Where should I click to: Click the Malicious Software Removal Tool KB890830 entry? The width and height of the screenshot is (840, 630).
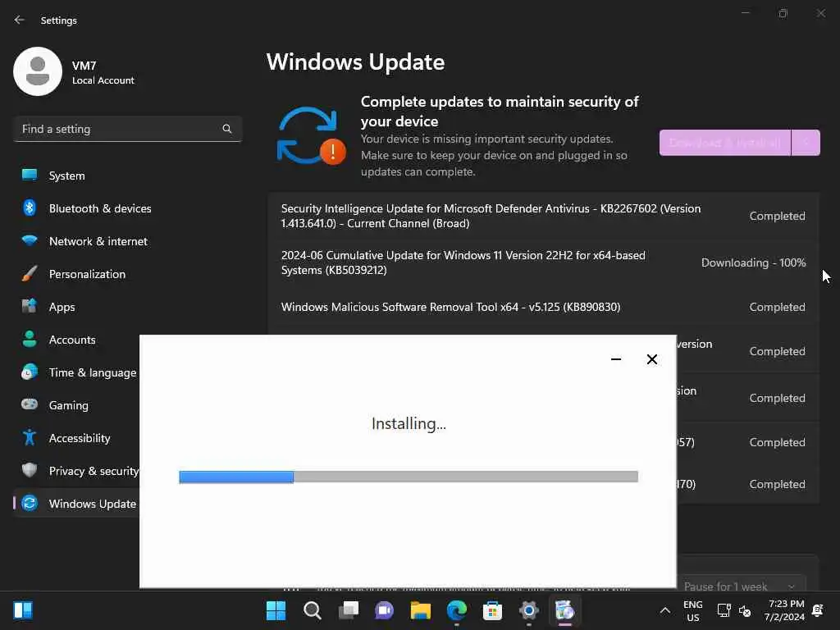[x=543, y=307]
